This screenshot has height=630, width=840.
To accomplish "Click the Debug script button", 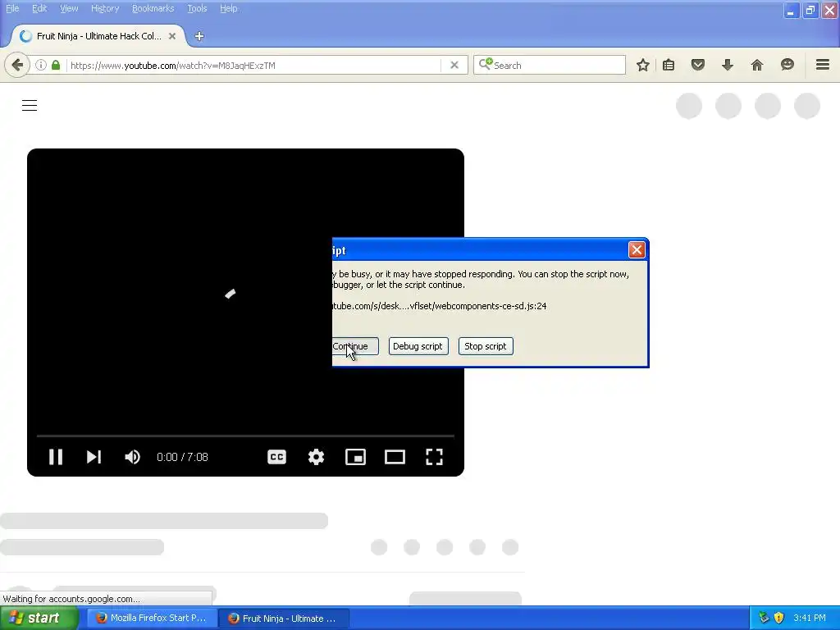I will pos(418,346).
